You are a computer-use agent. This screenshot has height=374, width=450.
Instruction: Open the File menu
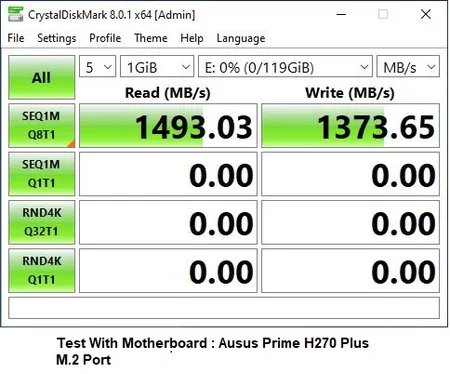coord(16,38)
